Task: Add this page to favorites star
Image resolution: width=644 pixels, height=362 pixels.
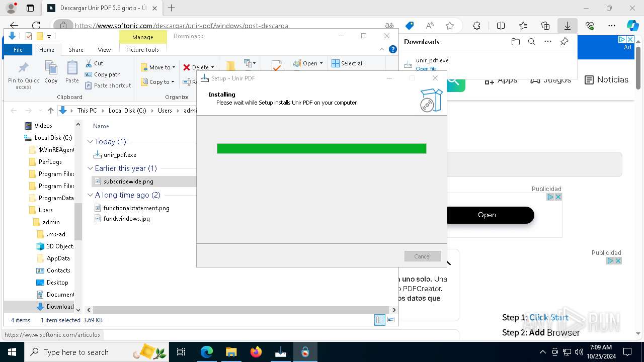Action: (x=450, y=26)
